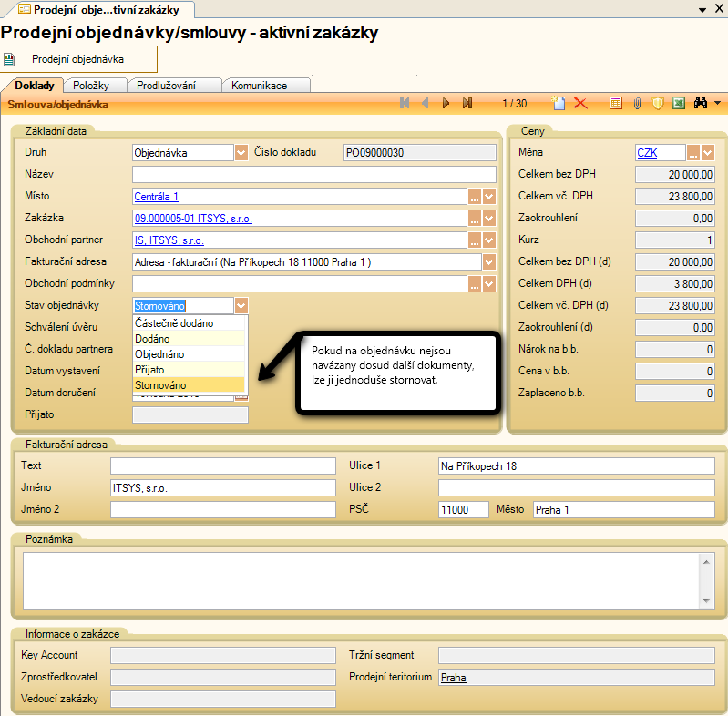This screenshot has height=716, width=728.
Task: Expand the Druh dropdown arrow
Action: click(241, 152)
